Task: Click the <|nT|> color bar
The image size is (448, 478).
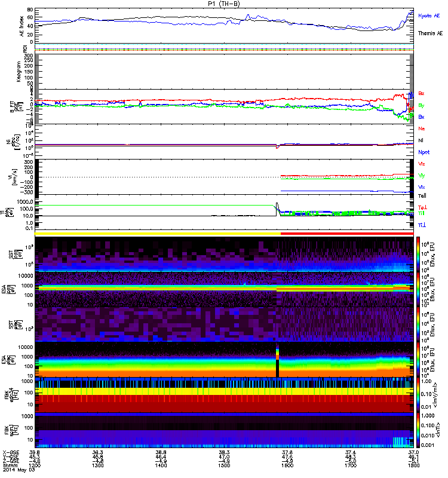Action: coord(418,430)
